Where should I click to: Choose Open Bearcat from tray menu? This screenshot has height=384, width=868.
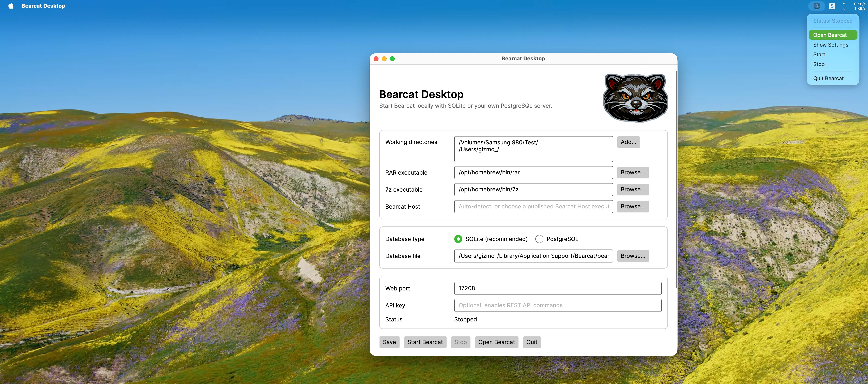point(833,35)
